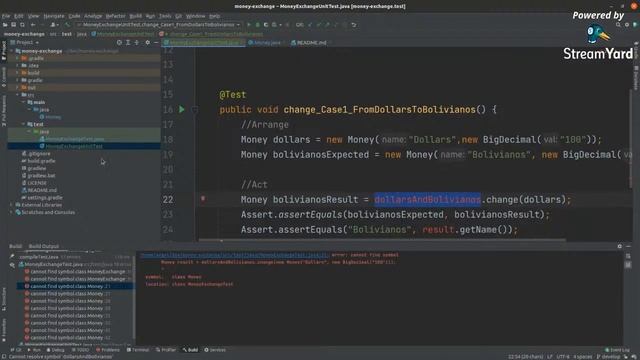Click the highlighted dollarsAndBolivianos identifier
The image size is (640, 360).
[427, 200]
